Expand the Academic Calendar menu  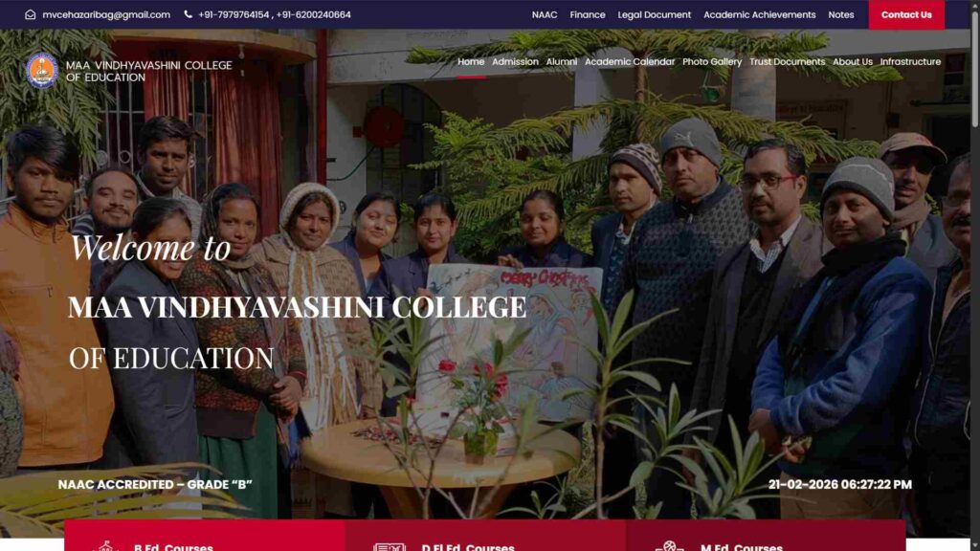tap(630, 62)
